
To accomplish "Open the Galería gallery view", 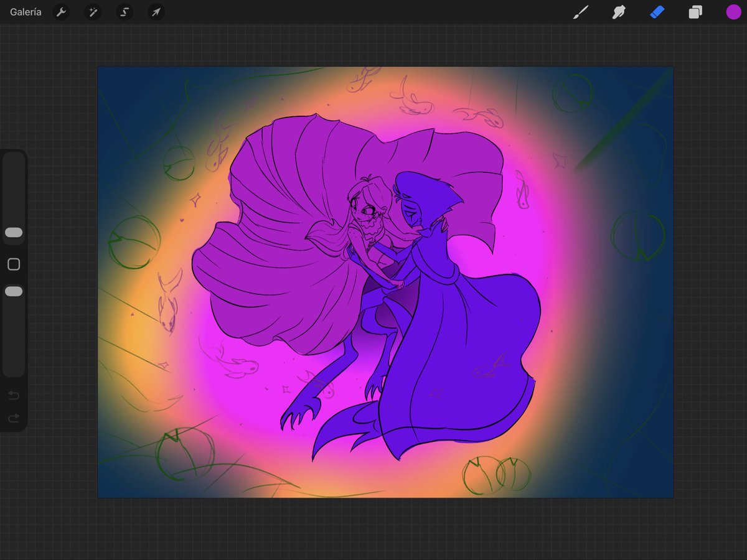I will [x=26, y=12].
